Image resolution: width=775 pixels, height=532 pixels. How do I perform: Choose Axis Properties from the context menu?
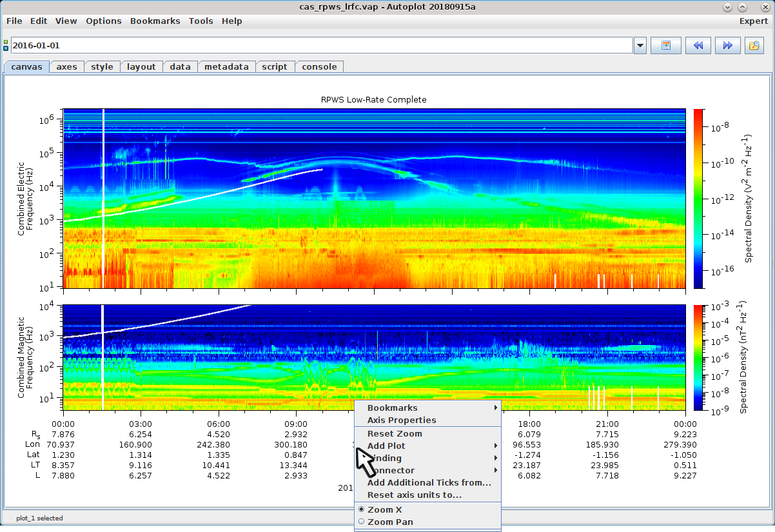[401, 420]
